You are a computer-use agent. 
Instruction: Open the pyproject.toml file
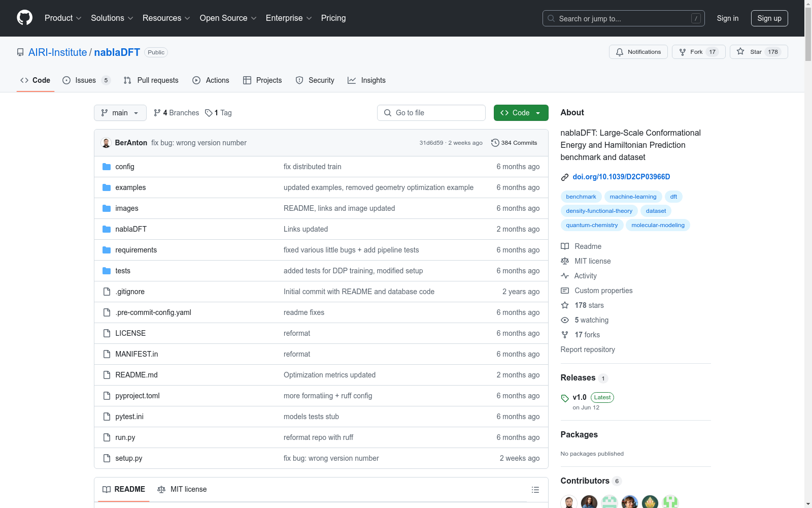tap(138, 396)
